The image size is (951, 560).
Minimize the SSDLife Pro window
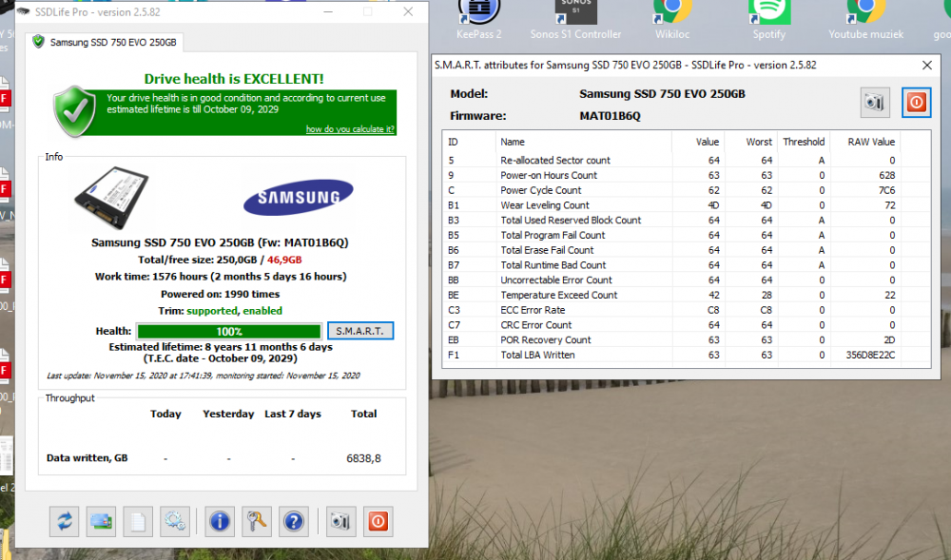(x=328, y=11)
